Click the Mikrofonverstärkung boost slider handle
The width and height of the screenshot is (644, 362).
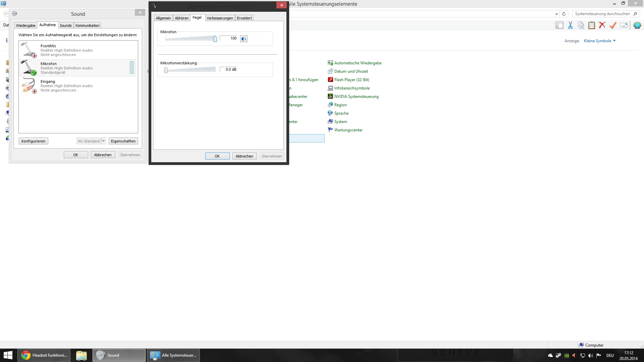pos(166,70)
